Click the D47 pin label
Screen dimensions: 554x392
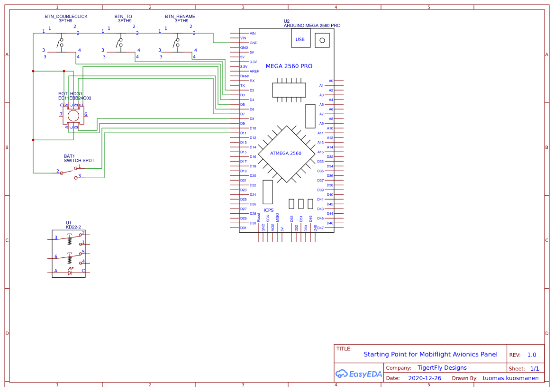320,228
